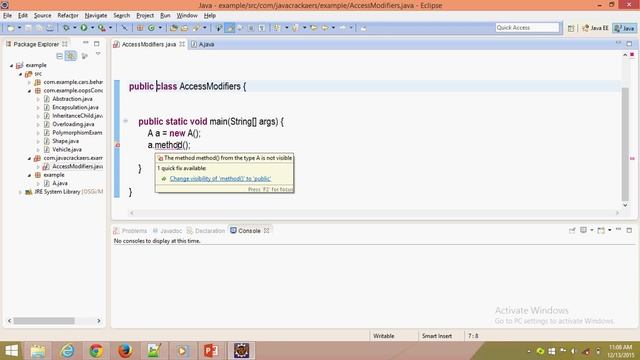The image size is (640, 360).
Task: Jump to Last Edit Location icon
Action: [x=313, y=28]
